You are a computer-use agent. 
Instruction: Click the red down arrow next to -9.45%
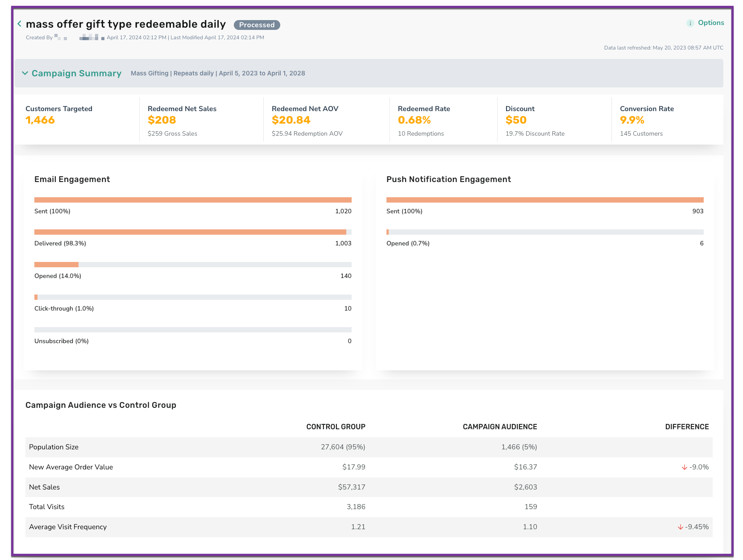[x=680, y=527]
